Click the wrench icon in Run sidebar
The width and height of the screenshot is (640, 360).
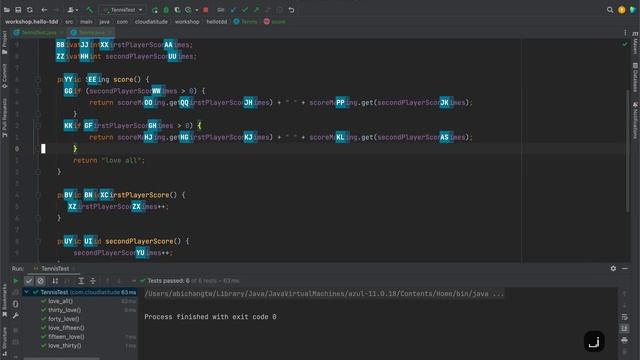[x=16, y=316]
